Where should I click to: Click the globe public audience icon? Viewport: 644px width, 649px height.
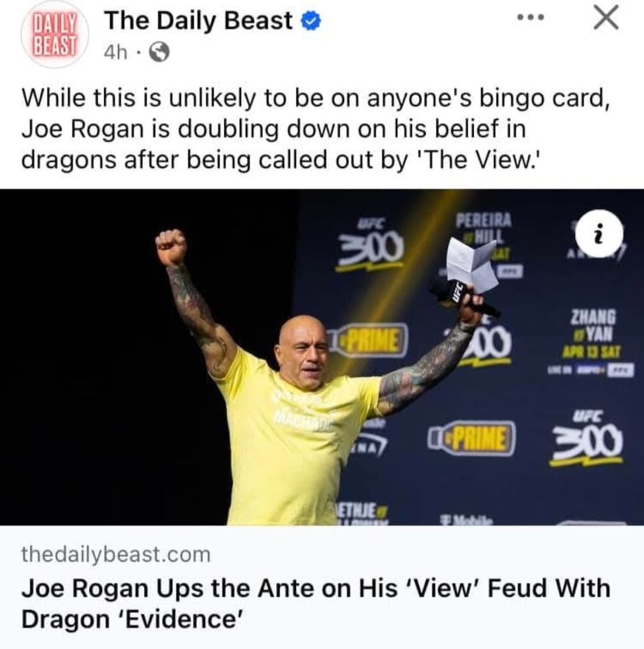tap(159, 53)
